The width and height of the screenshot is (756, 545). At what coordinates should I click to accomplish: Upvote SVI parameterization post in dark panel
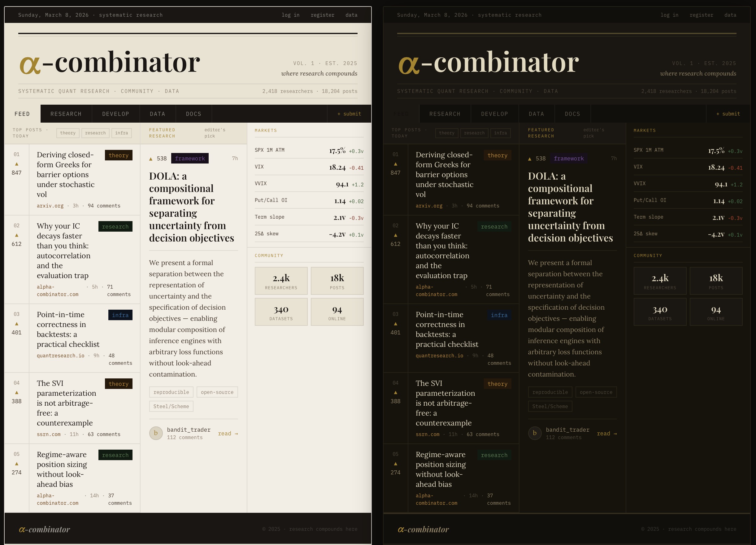[395, 393]
